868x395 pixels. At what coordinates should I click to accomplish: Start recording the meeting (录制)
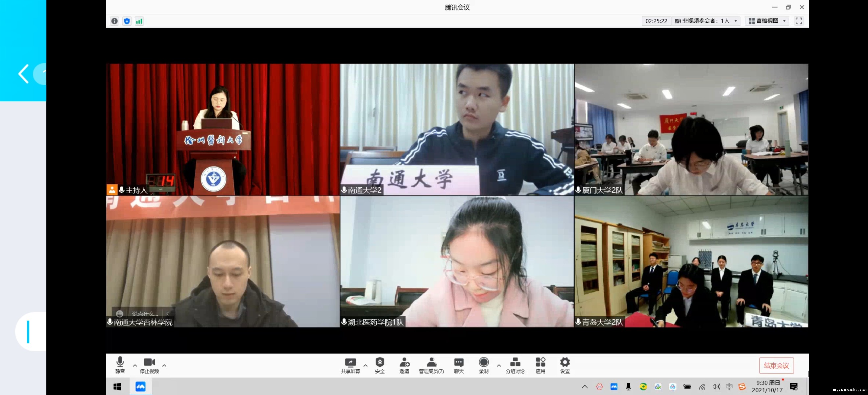pos(484,365)
